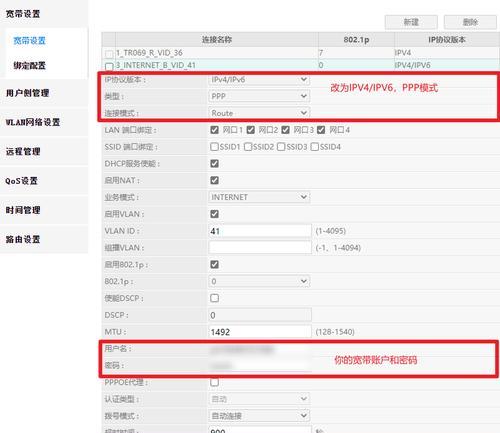
Task: Uncheck the 网口1 LAN port binding
Action: pos(215,130)
